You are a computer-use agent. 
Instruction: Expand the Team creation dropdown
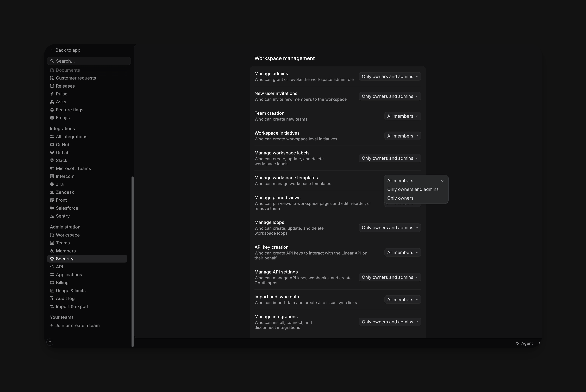(403, 116)
